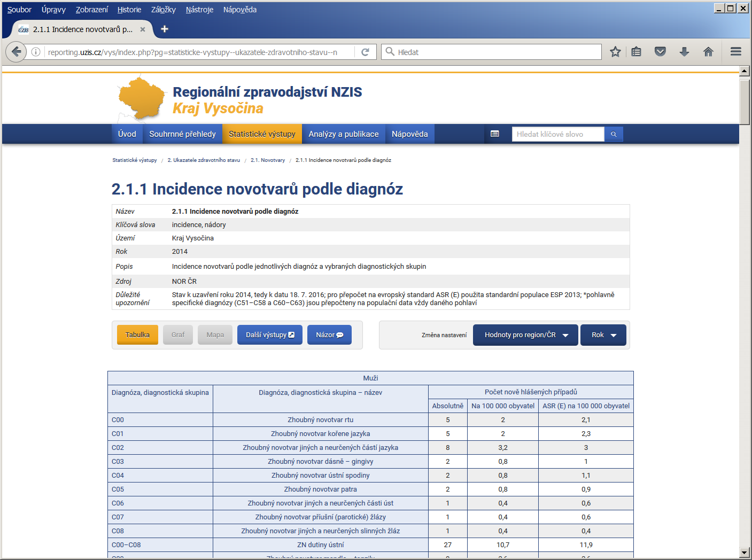Save page to Pocket icon
This screenshot has width=752, height=560.
pyautogui.click(x=660, y=52)
